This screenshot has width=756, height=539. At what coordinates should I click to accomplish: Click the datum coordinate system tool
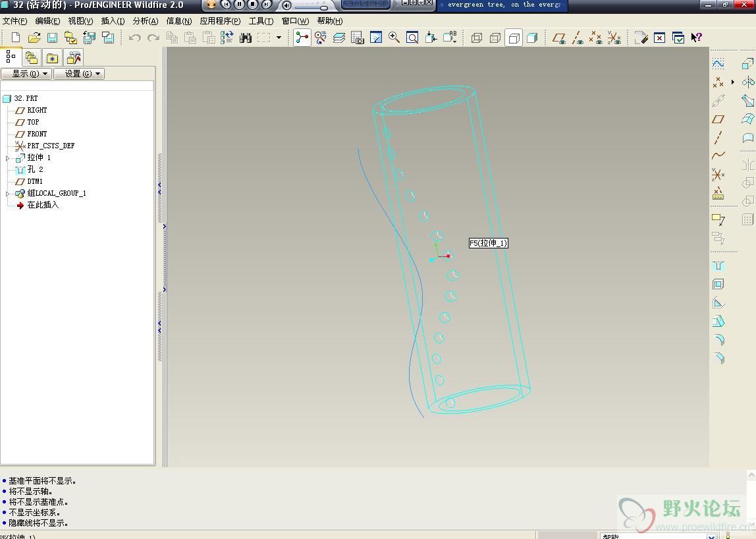[718, 174]
